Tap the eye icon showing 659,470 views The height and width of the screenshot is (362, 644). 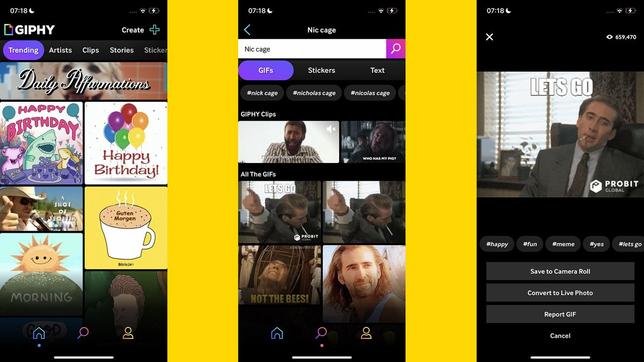609,36
